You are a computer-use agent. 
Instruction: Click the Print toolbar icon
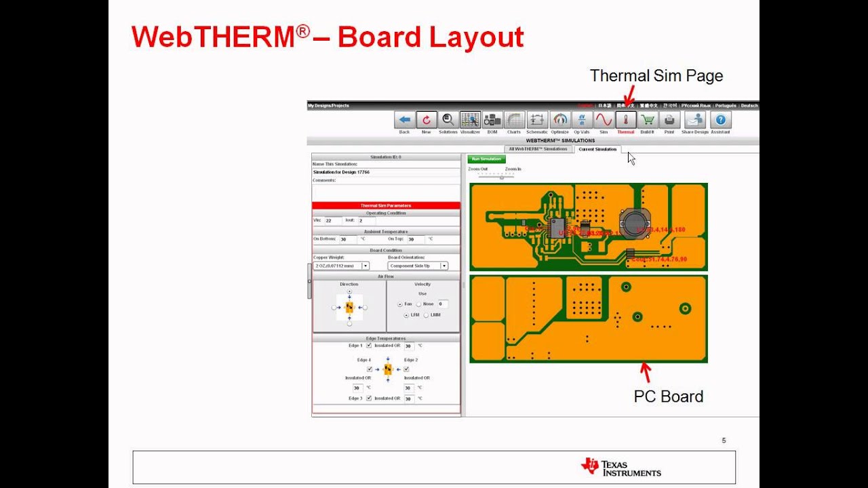click(x=669, y=120)
